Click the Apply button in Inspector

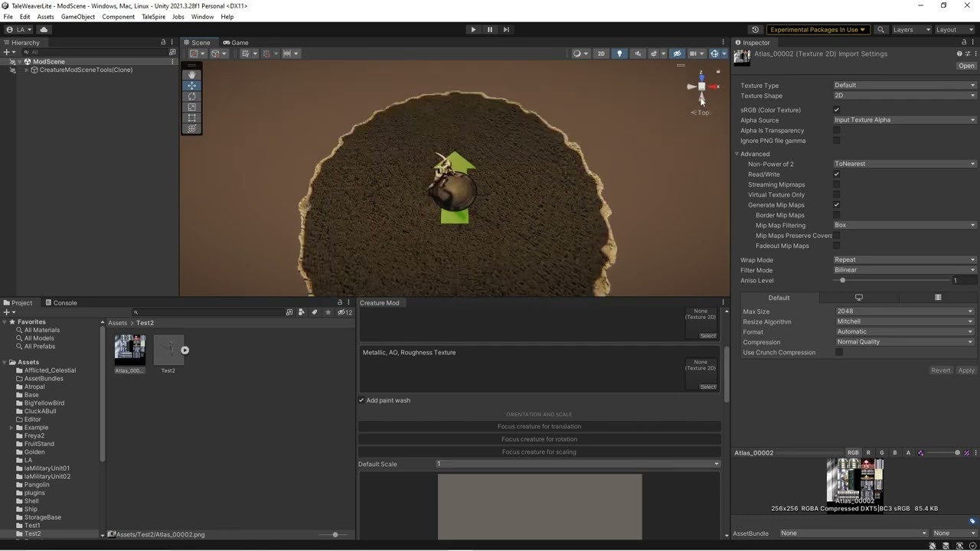(966, 370)
